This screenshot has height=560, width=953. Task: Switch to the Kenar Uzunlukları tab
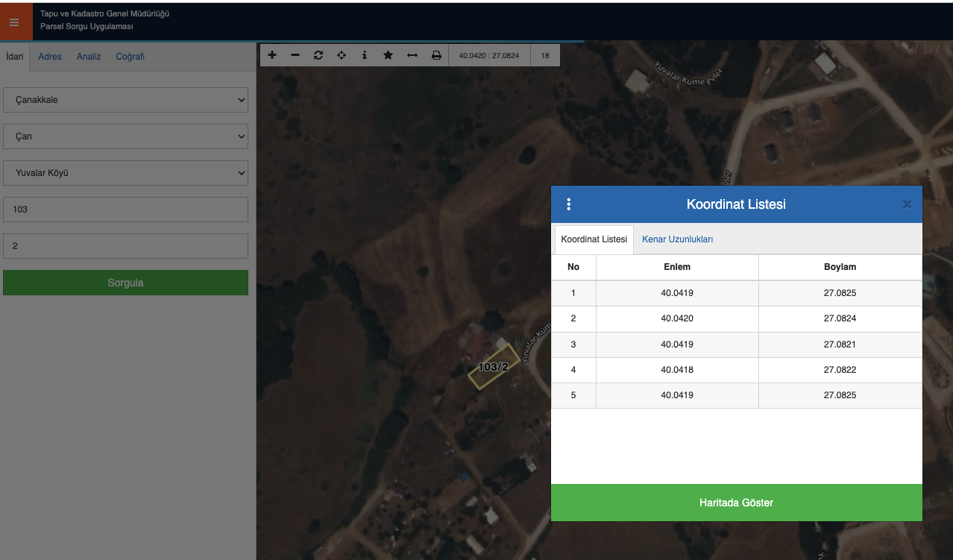tap(677, 239)
